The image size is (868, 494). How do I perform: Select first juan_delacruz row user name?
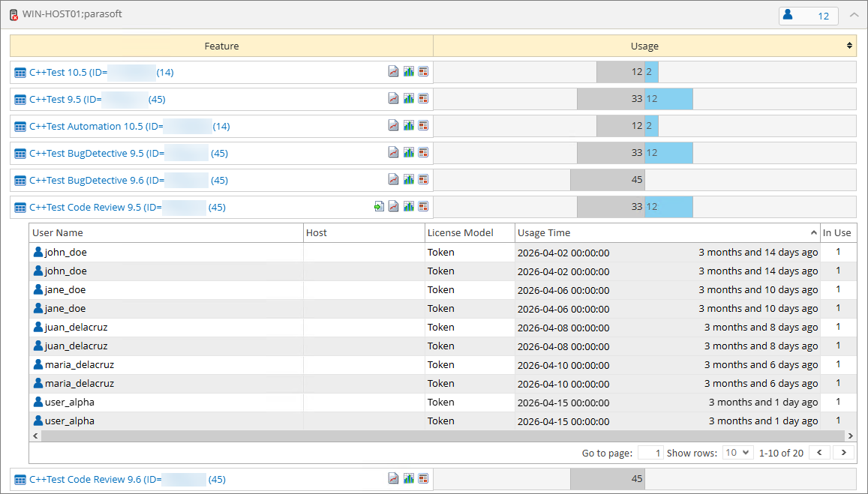[76, 328]
